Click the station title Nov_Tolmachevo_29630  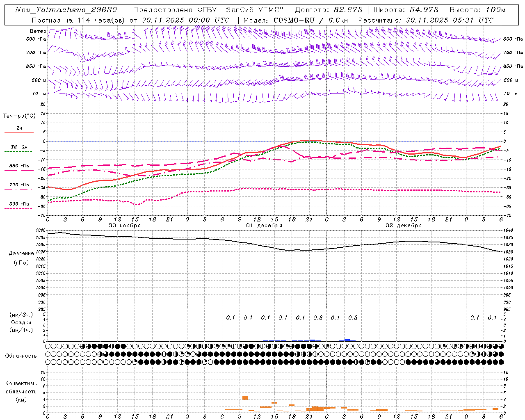click(66, 10)
